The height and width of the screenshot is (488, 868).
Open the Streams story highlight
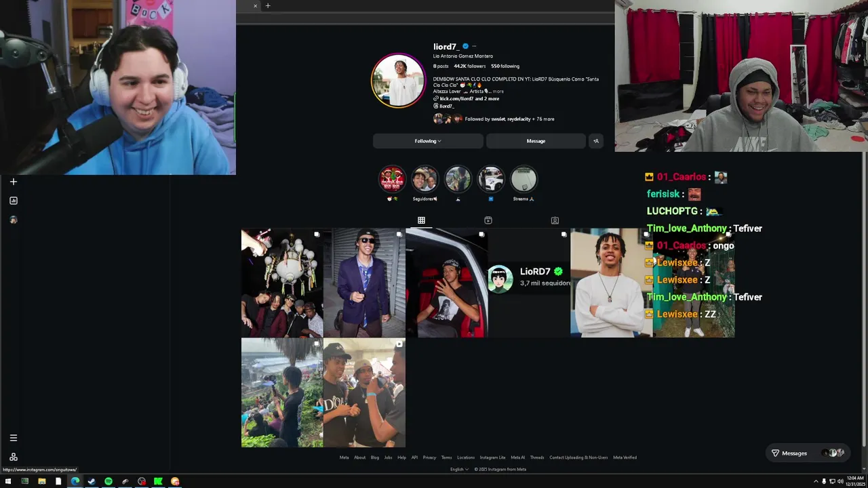click(x=524, y=180)
